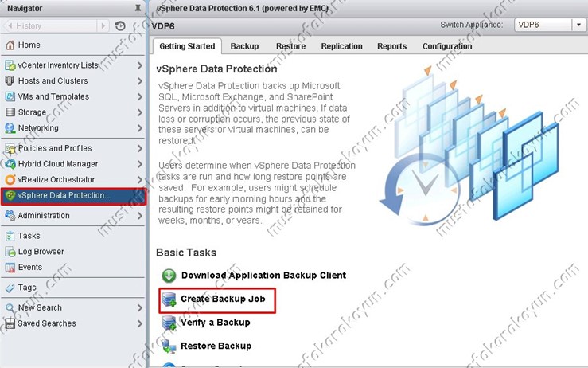
Task: Click the Networking globe icon
Action: 10,128
